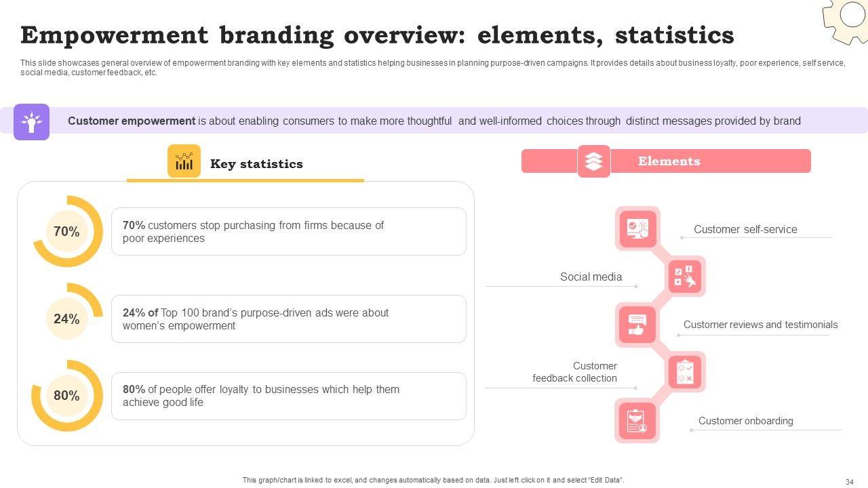Select the social media megaphone icon

coord(685,277)
